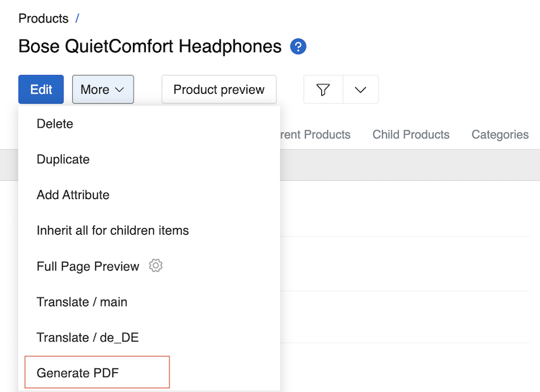Viewport: 540px width, 392px height.
Task: Open settings gear beside Full Page Preview
Action: (x=156, y=266)
